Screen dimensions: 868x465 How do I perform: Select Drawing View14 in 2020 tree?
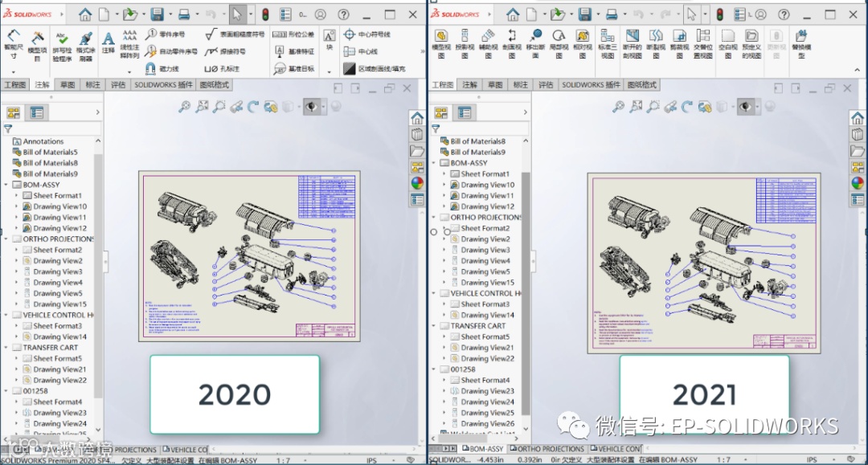pyautogui.click(x=55, y=337)
